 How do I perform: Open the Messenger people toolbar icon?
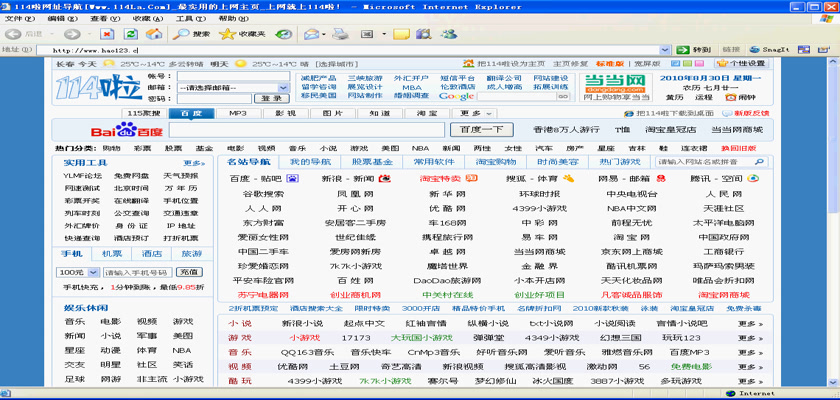tap(448, 34)
